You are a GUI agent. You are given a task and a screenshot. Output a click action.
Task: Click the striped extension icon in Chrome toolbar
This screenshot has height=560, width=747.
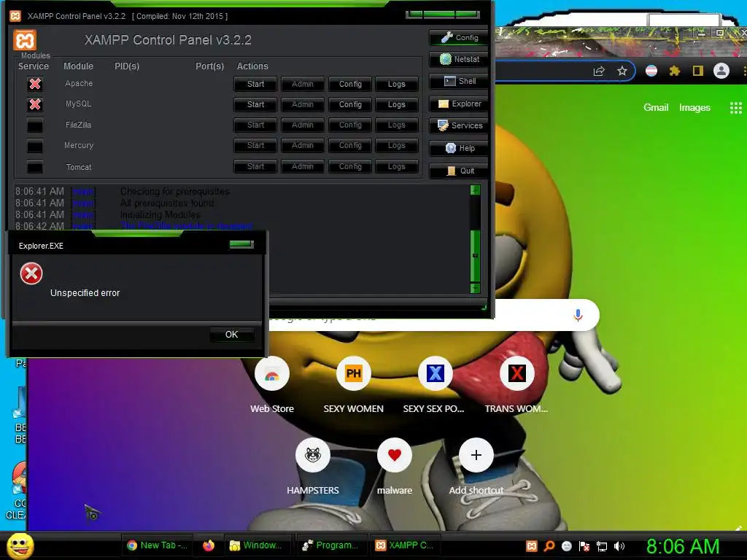tap(651, 71)
